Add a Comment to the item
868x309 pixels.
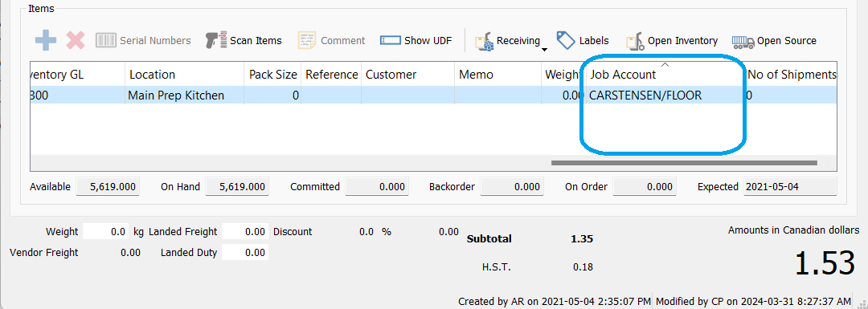coord(332,40)
